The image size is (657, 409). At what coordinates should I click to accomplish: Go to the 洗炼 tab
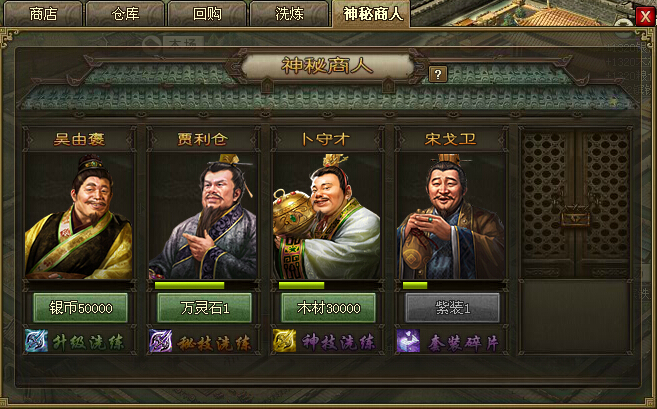click(x=289, y=14)
